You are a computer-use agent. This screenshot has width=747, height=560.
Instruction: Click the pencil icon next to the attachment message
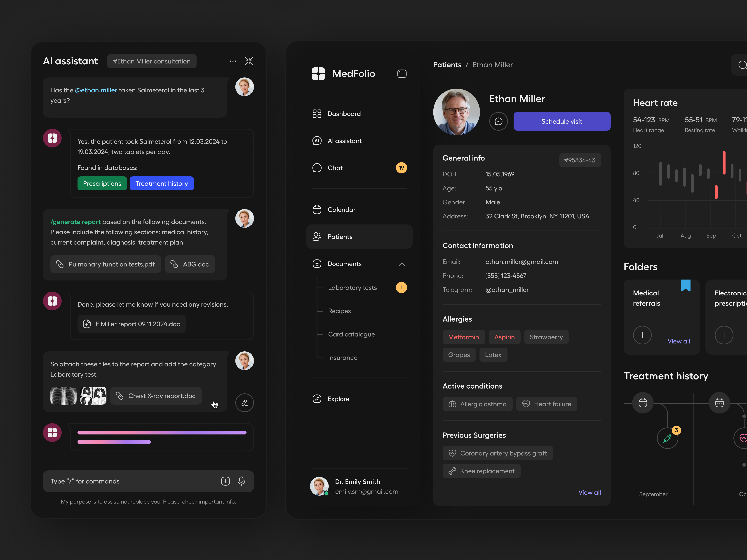(244, 402)
